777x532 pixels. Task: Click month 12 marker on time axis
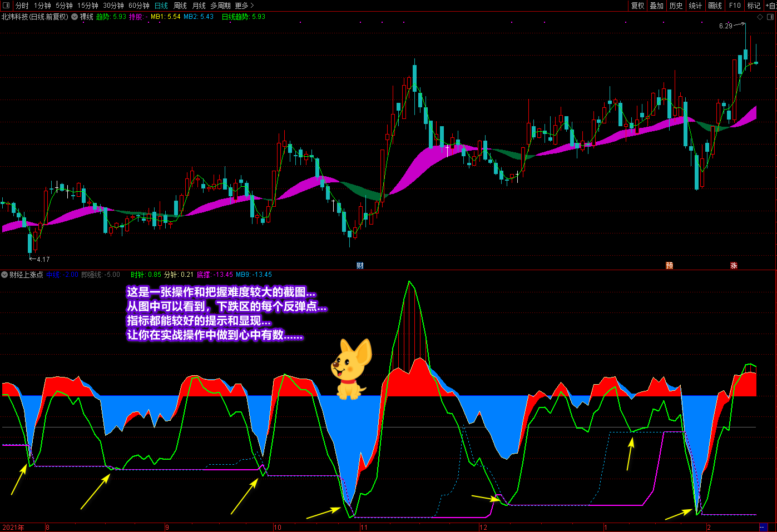tap(483, 528)
